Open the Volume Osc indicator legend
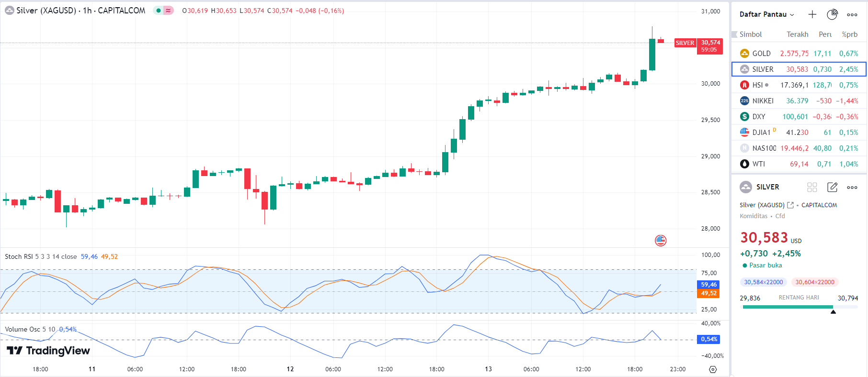Image resolution: width=868 pixels, height=377 pixels. pyautogui.click(x=30, y=329)
